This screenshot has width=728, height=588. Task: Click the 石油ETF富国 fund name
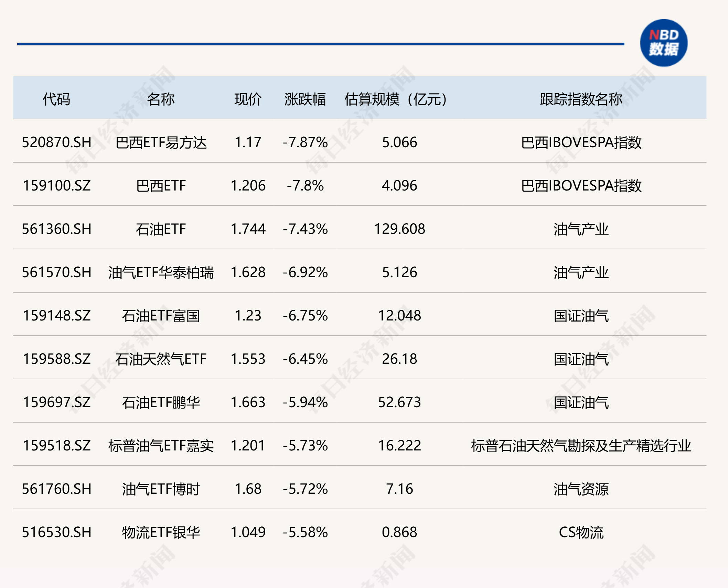click(x=161, y=316)
